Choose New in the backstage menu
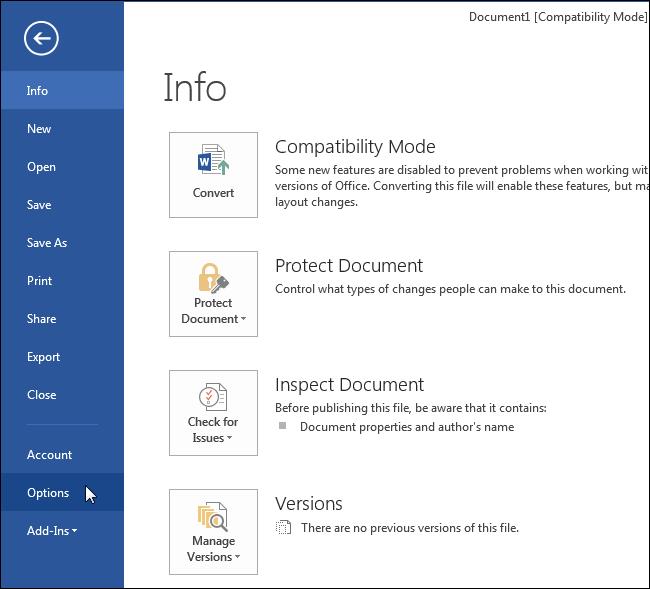This screenshot has height=589, width=650. click(62, 128)
